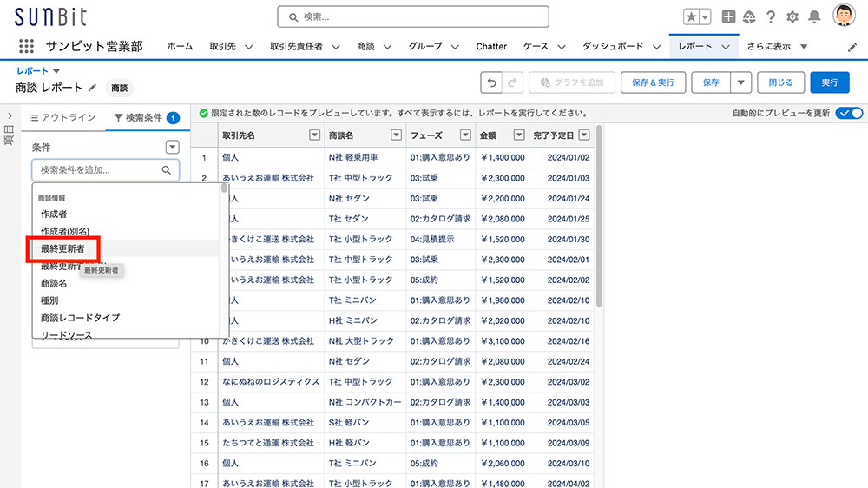Open the App Launcher grid icon

26,46
